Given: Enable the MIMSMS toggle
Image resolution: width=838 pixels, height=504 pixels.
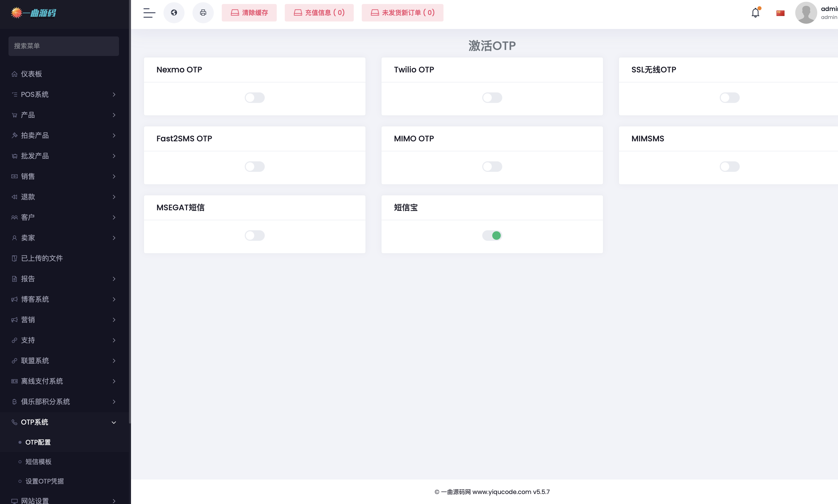Looking at the screenshot, I should pos(729,166).
